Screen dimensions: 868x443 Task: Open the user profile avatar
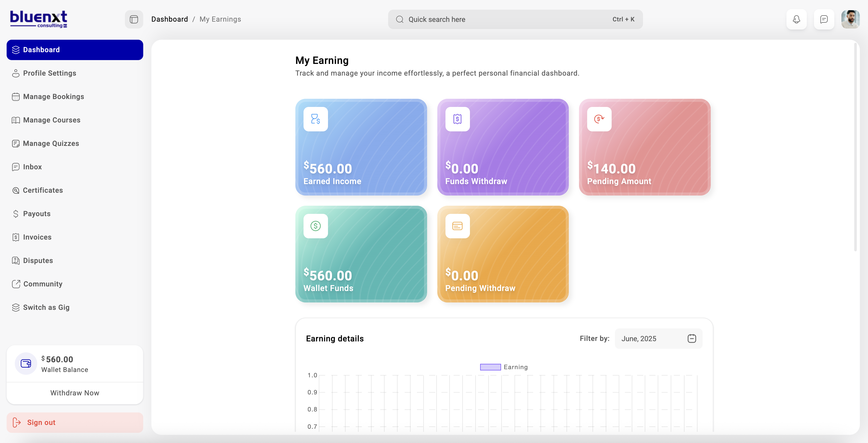850,19
